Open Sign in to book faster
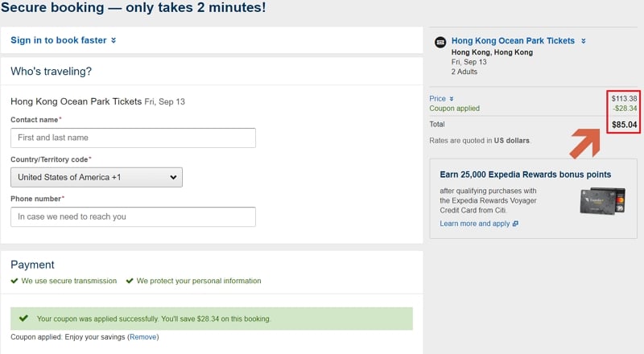The width and height of the screenshot is (644, 354). click(x=58, y=40)
